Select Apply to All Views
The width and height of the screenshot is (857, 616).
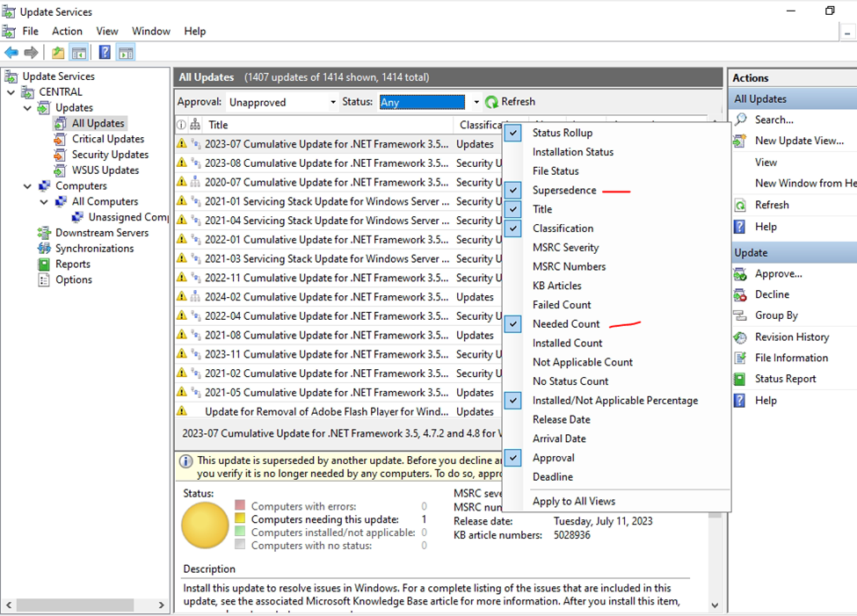pyautogui.click(x=574, y=502)
